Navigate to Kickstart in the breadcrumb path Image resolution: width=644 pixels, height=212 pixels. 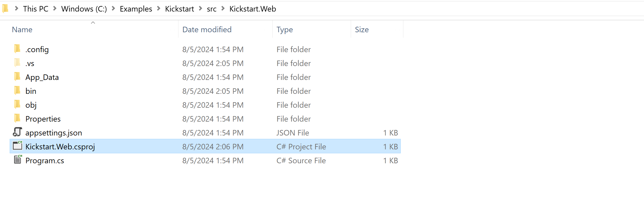(179, 9)
